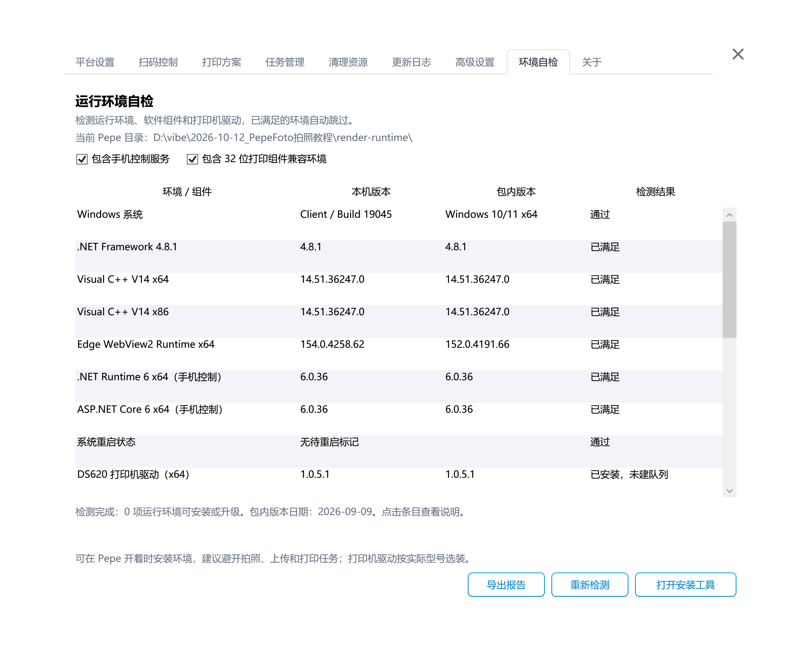Viewport: 812px width, 650px height.
Task: Select the Visual C++ V14 x64 row
Action: (399, 289)
